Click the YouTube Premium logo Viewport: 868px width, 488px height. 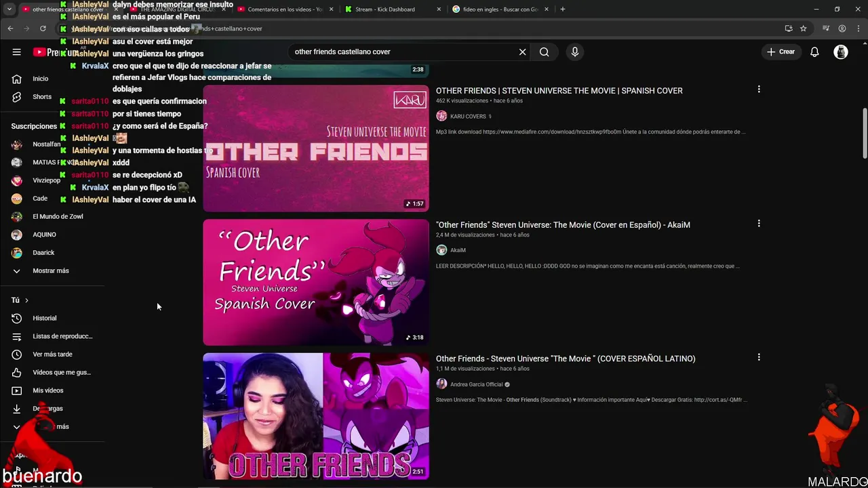point(56,52)
